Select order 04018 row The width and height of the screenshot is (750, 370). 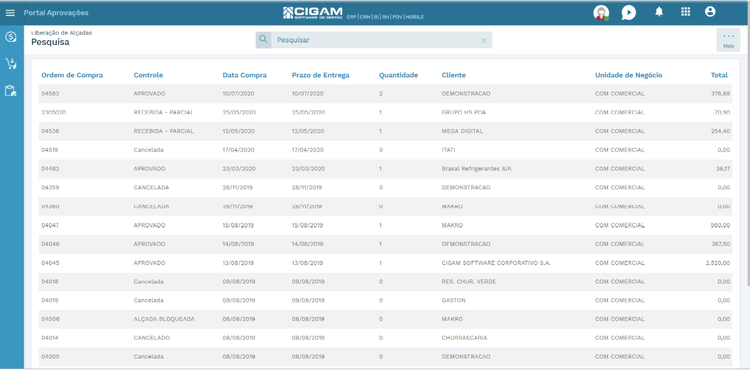(385, 282)
